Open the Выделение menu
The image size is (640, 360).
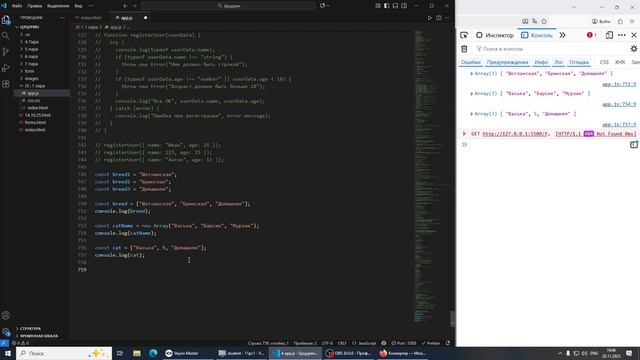coord(58,6)
